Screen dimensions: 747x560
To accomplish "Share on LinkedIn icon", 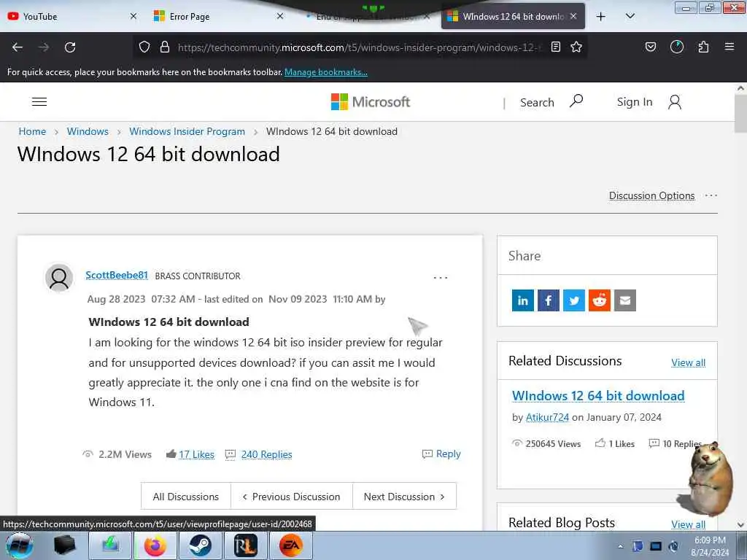I will tap(522, 300).
